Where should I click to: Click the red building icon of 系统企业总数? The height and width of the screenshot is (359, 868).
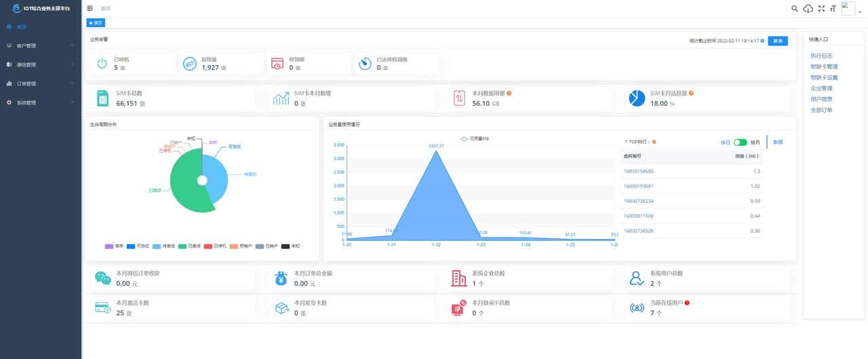coord(459,278)
